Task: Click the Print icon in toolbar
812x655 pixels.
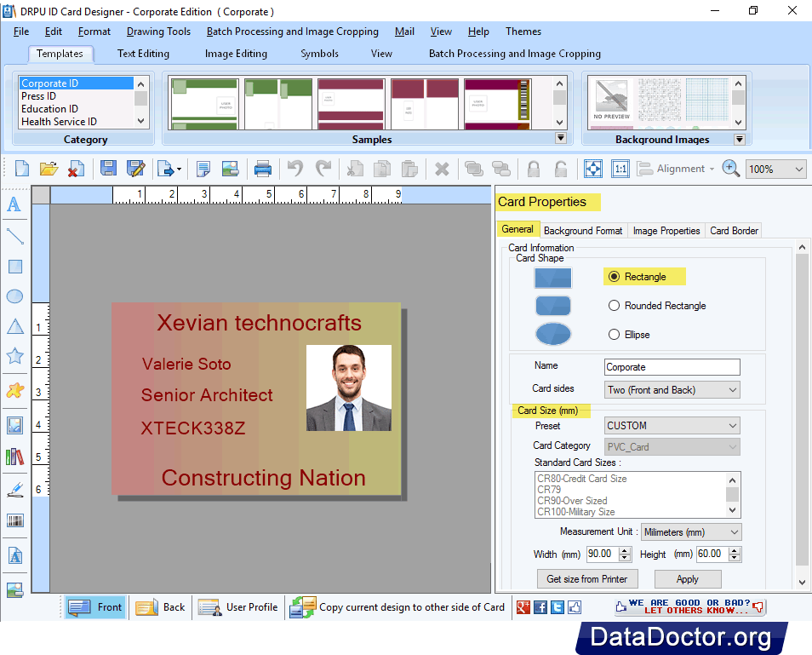Action: pyautogui.click(x=262, y=169)
